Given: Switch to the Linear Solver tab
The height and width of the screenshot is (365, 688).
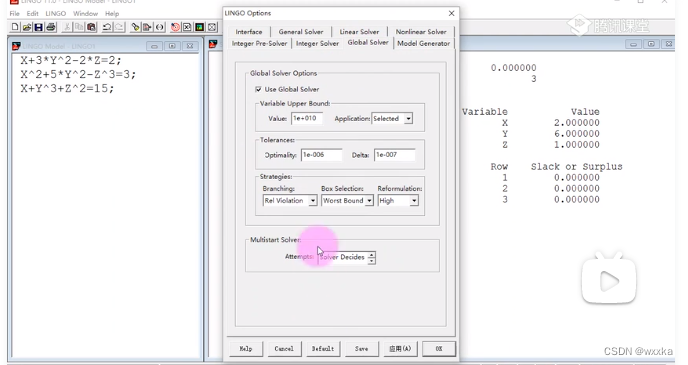Looking at the screenshot, I should pyautogui.click(x=359, y=32).
